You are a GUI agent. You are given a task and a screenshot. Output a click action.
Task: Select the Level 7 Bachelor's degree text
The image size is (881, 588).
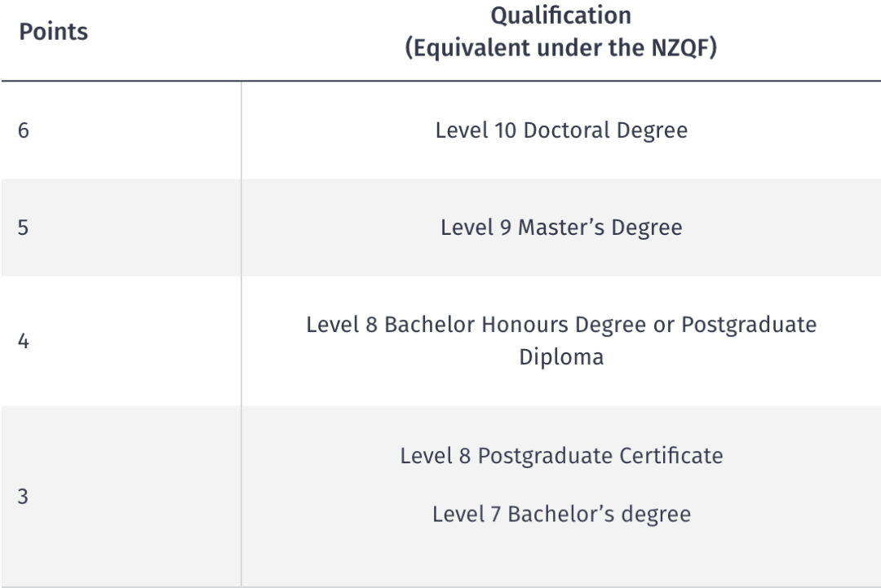click(561, 514)
